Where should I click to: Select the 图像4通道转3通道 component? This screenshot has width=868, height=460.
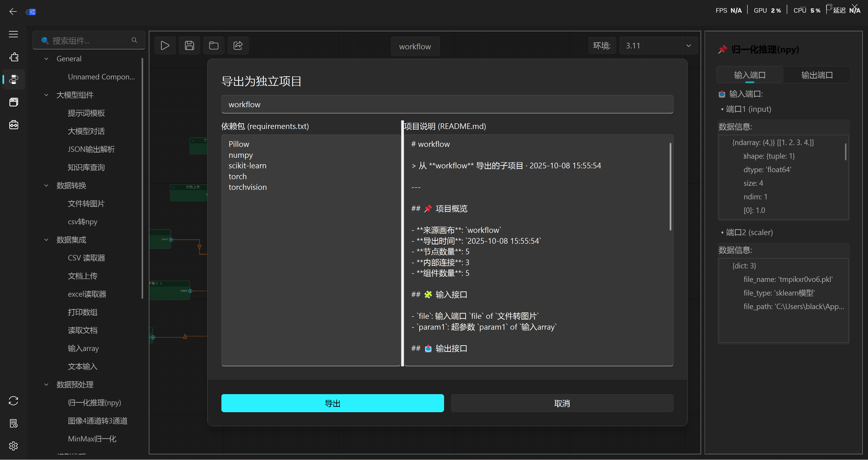(98, 421)
